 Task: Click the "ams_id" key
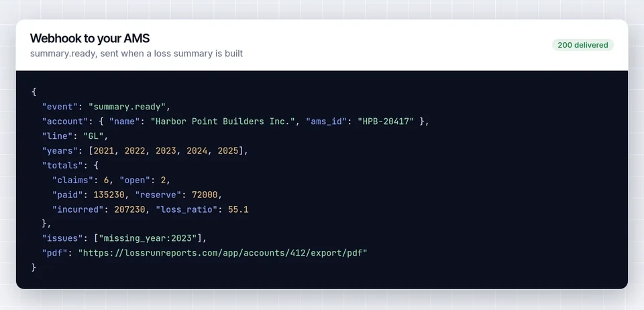pos(326,121)
